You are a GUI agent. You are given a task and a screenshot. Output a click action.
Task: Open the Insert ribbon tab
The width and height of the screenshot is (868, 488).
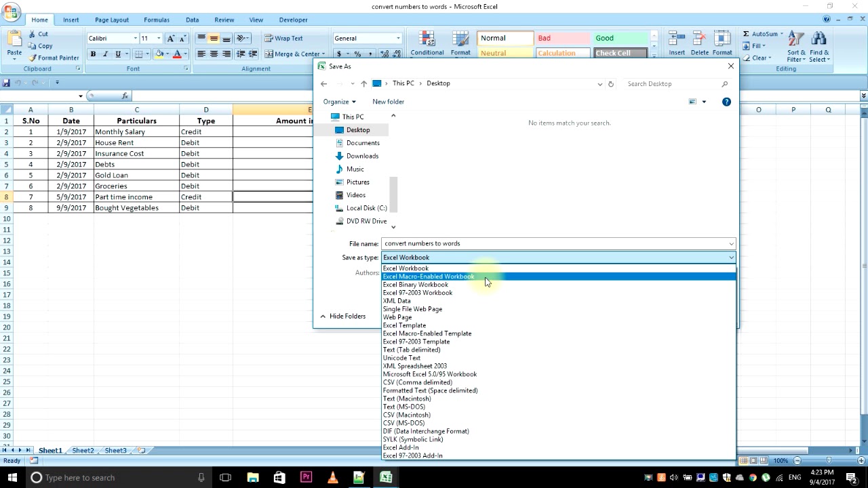tap(71, 20)
